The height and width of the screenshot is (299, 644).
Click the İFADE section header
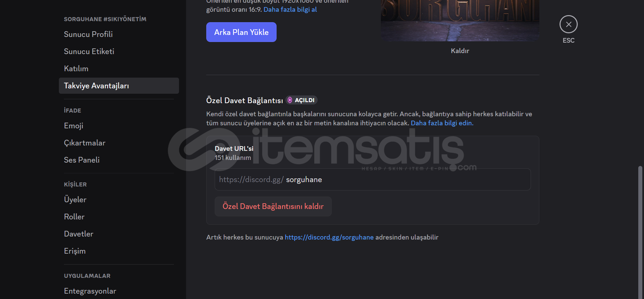click(x=72, y=111)
